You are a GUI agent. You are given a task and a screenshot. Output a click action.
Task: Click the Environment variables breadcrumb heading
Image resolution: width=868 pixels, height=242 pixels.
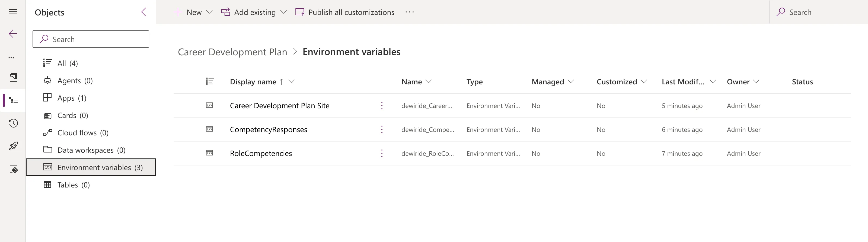click(352, 52)
